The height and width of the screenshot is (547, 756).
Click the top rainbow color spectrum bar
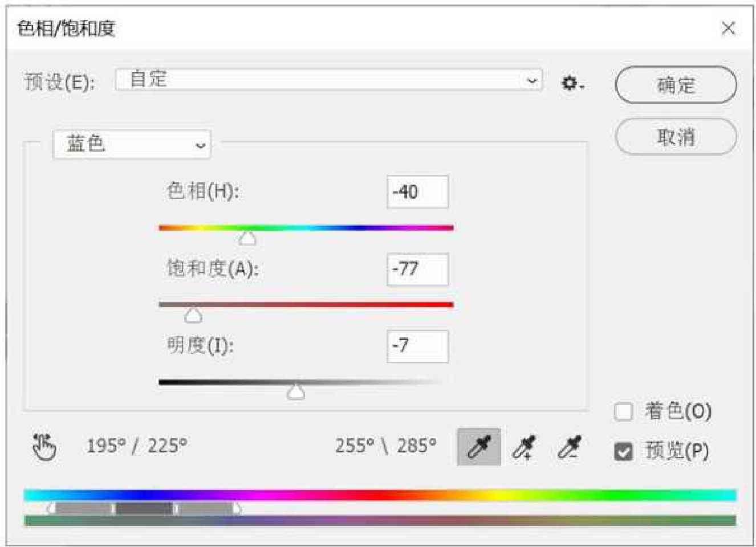(x=380, y=495)
